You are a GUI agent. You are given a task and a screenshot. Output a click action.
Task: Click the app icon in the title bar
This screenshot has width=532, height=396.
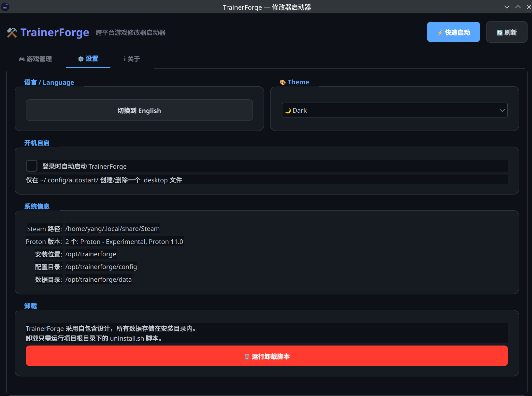pyautogui.click(x=5, y=7)
